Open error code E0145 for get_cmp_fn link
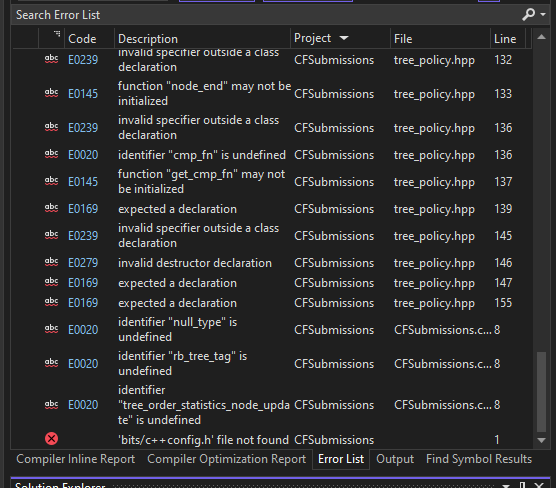The height and width of the screenshot is (488, 556). (x=83, y=182)
